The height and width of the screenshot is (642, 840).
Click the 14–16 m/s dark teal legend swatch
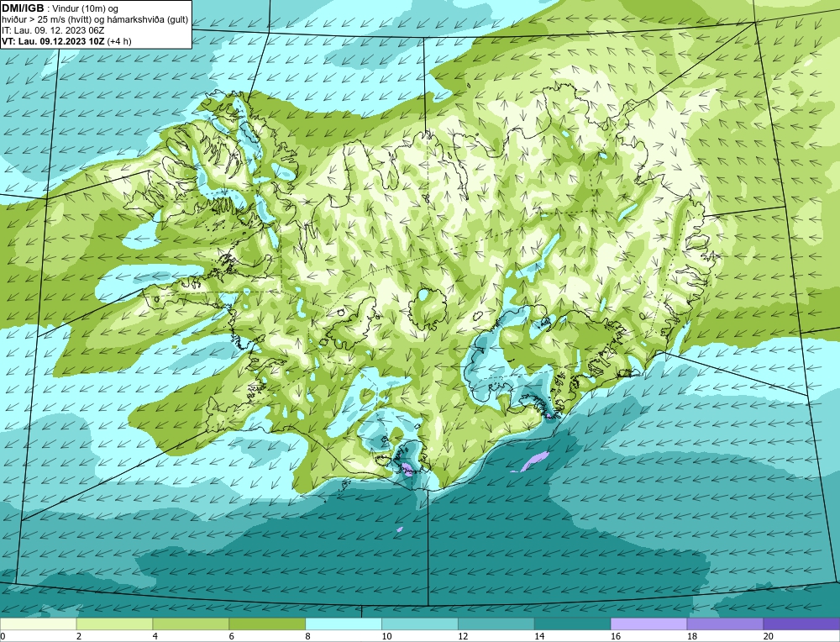pyautogui.click(x=572, y=624)
